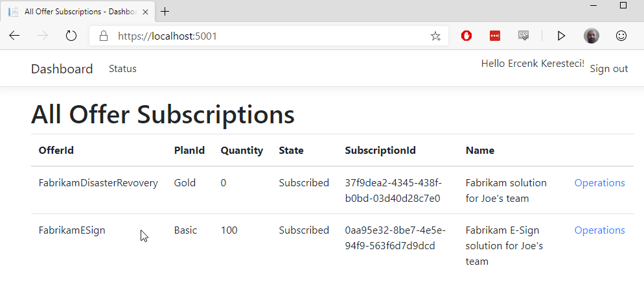Image resolution: width=644 pixels, height=281 pixels.
Task: View site info via the padlock icon
Action: click(x=104, y=36)
